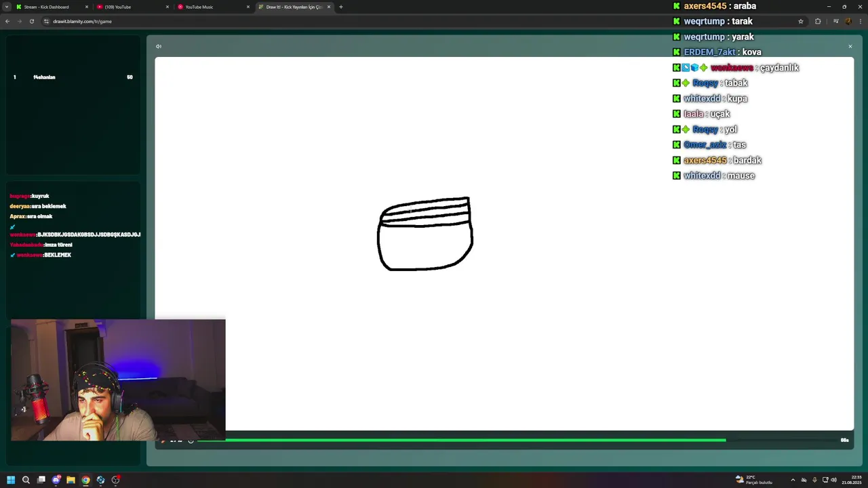Open the tab search dropdown

click(7, 7)
